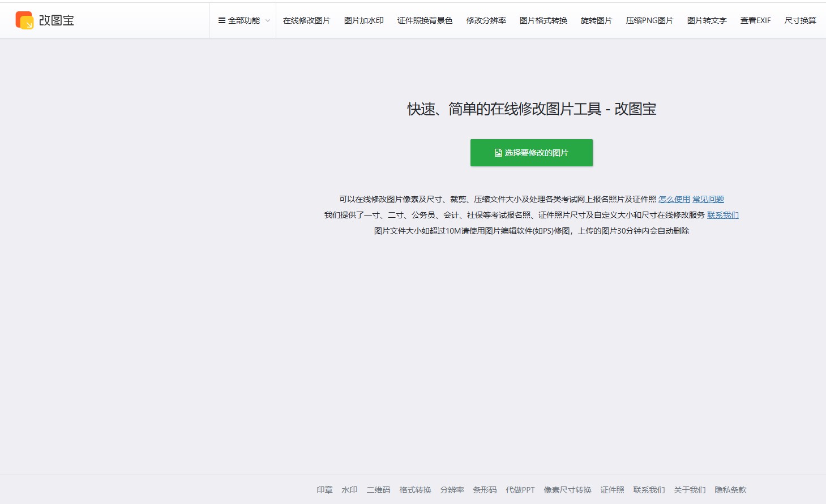Open 旋转图片 navigation item

[597, 20]
